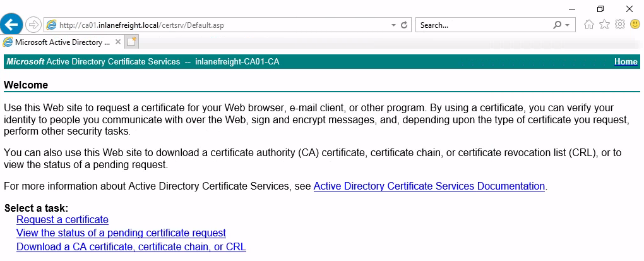Close the Microsoft Active Directory tab
The height and width of the screenshot is (261, 644).
118,42
